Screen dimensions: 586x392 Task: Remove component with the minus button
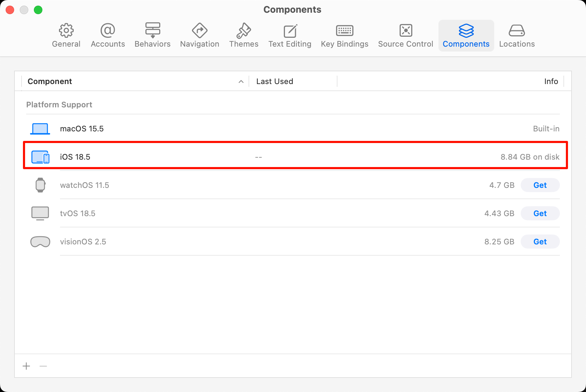43,366
